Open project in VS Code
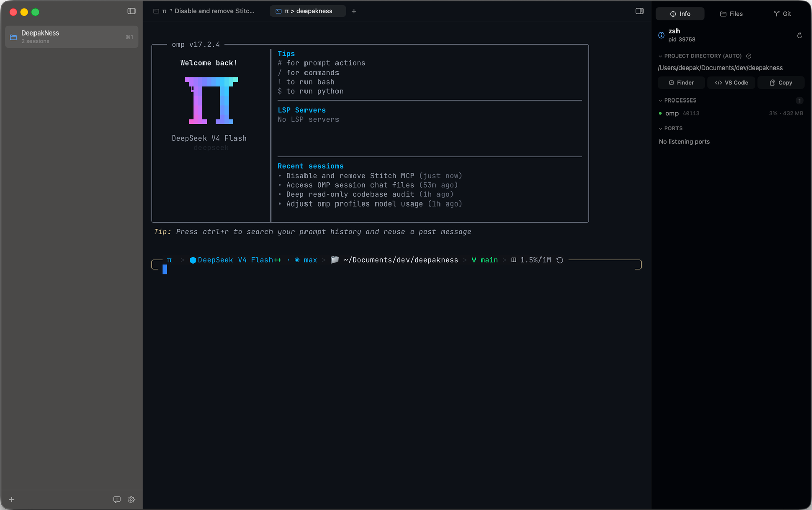812x510 pixels. (731, 83)
